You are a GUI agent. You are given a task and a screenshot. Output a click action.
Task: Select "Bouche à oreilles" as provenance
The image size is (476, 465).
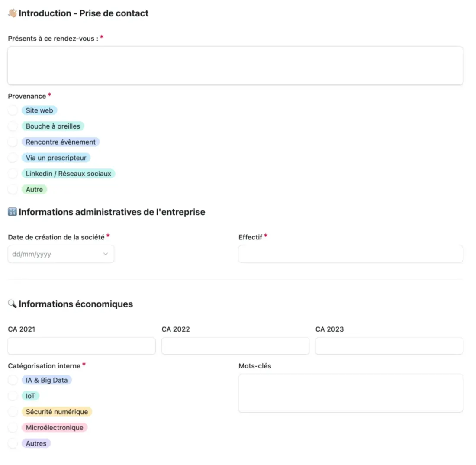[x=13, y=126]
